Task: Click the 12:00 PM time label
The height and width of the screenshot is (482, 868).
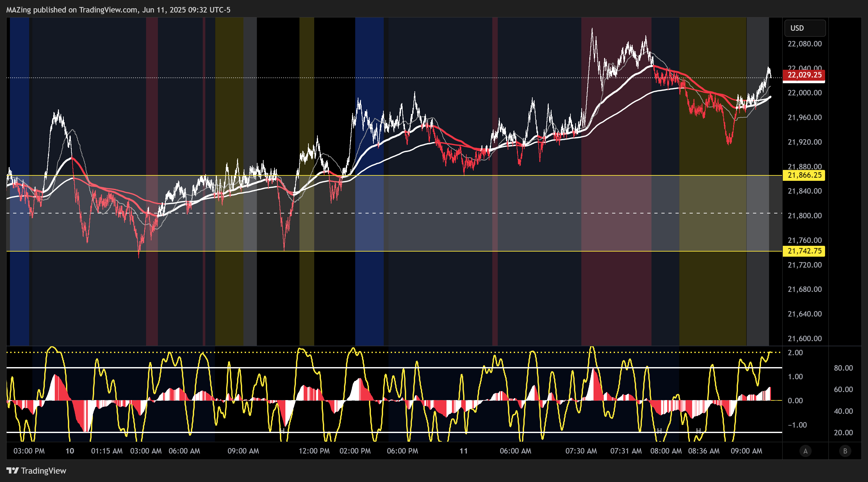Action: click(314, 451)
